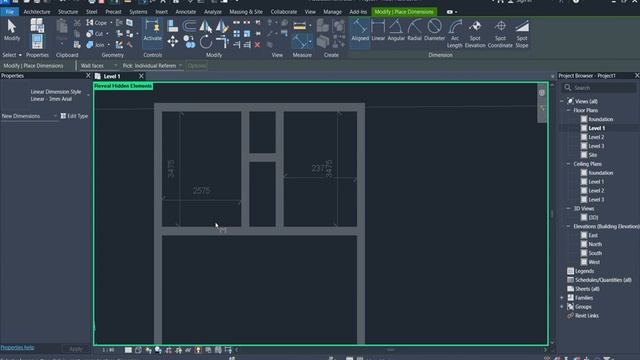Viewport: 640px width, 360px height.
Task: Open the Structure ribbon tab
Action: pyautogui.click(x=68, y=12)
